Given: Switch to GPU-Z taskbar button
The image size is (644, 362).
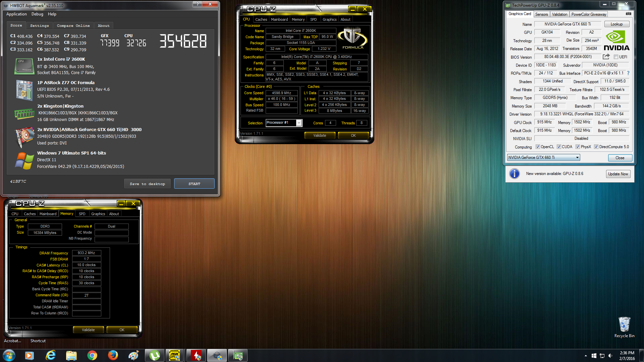Looking at the screenshot, I should (238, 355).
